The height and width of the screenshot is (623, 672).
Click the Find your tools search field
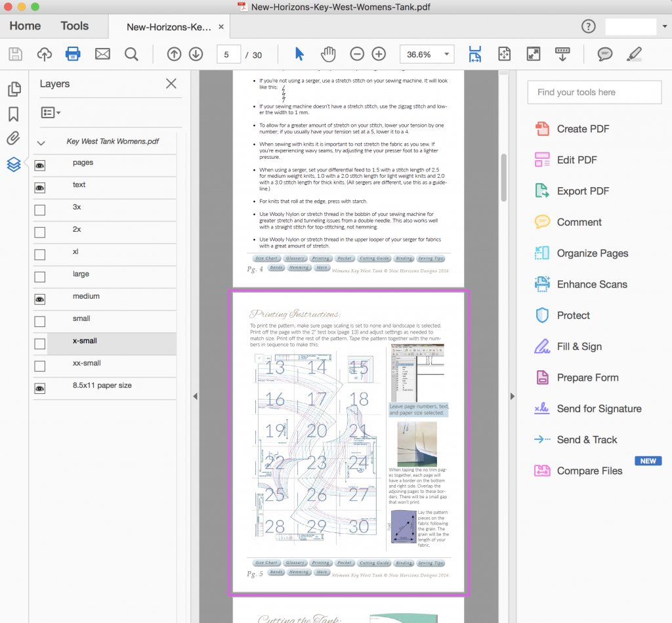tap(594, 93)
